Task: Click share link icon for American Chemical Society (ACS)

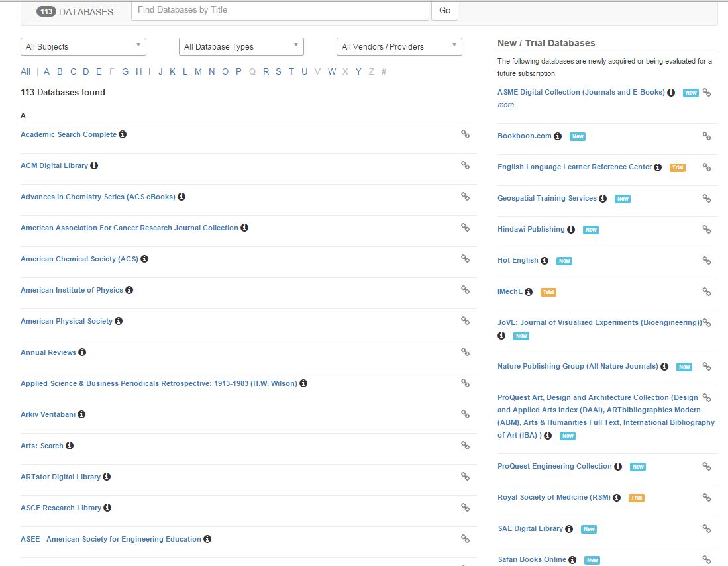Action: coord(465,258)
